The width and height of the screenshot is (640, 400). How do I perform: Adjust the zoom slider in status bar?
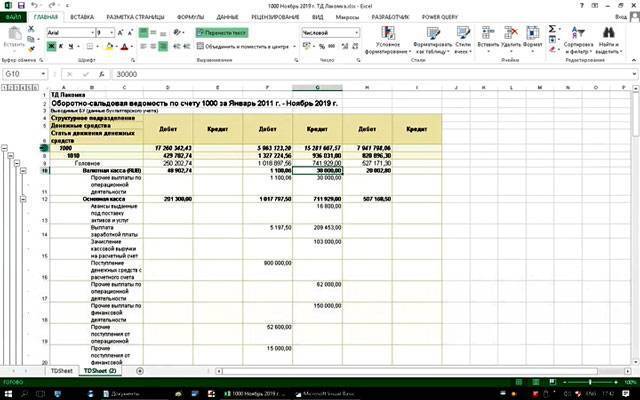click(589, 382)
